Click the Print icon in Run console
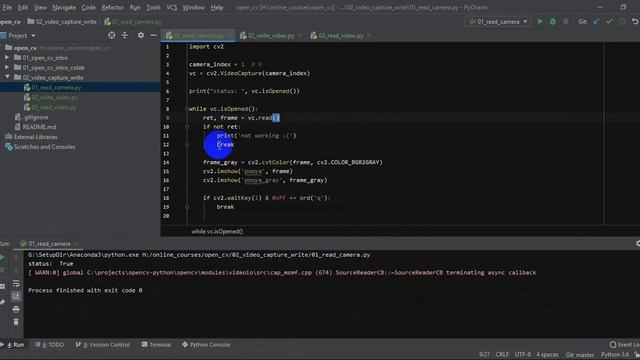The width and height of the screenshot is (640, 360). tap(16, 309)
